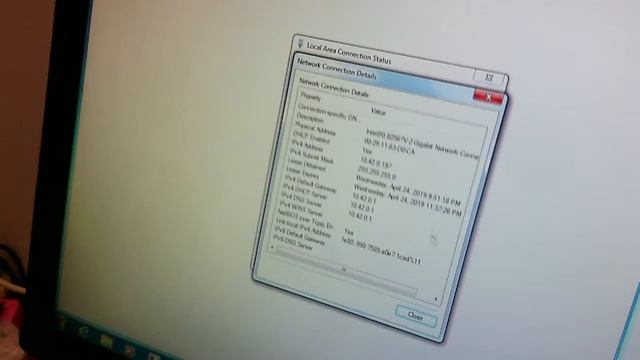The image size is (640, 360).
Task: Select the DHCP Enabled property label
Action: 311,137
